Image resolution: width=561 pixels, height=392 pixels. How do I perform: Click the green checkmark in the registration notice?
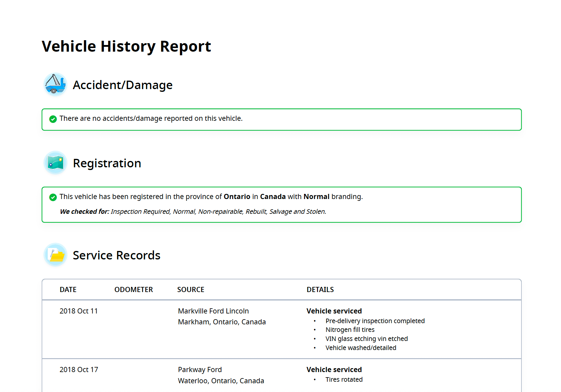coord(53,197)
